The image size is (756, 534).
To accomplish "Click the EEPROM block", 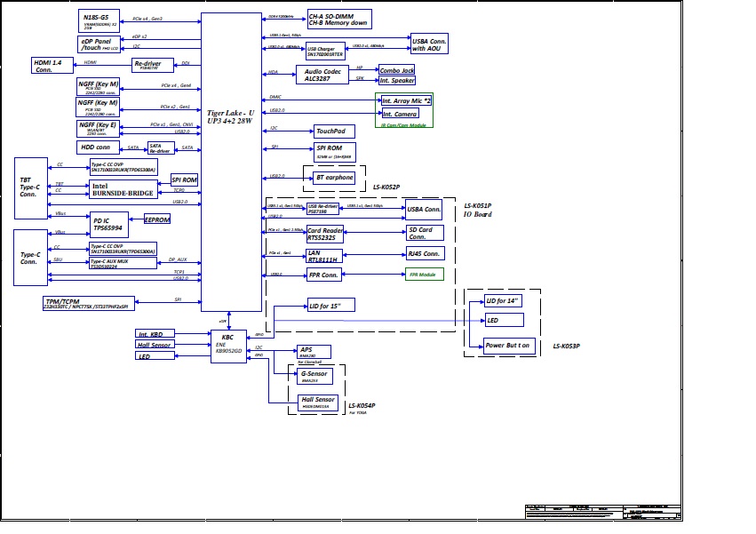I will click(x=157, y=219).
